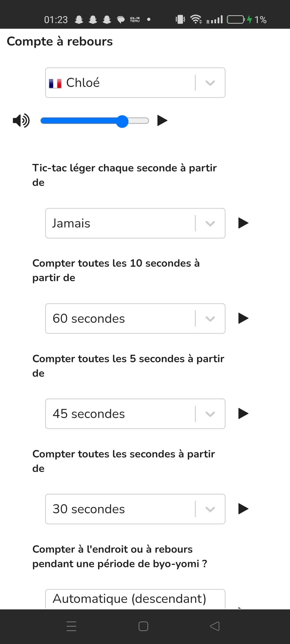Preview the 5-second counting sound

click(243, 414)
